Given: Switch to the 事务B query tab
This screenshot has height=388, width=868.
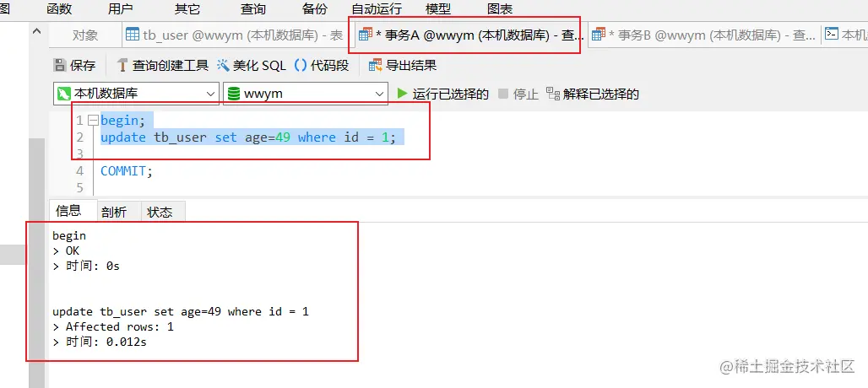Looking at the screenshot, I should pos(703,35).
